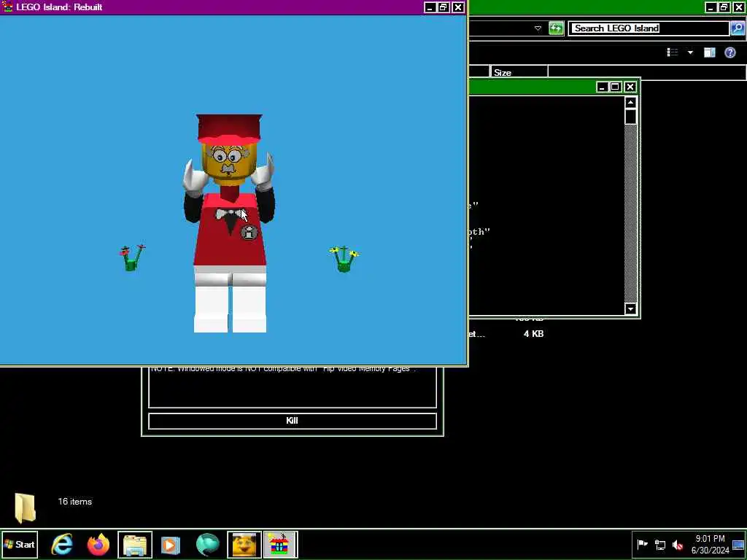Click the yellow flower plant in the game

click(x=344, y=260)
